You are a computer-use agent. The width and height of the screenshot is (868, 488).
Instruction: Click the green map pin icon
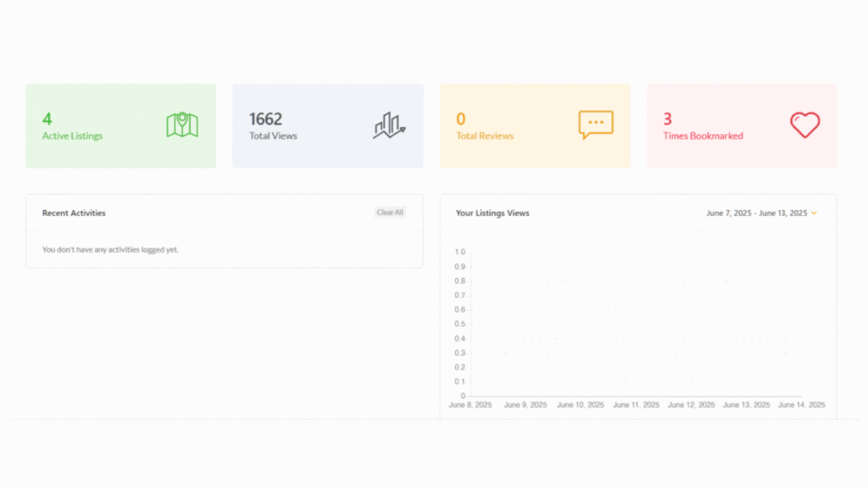[x=181, y=125]
